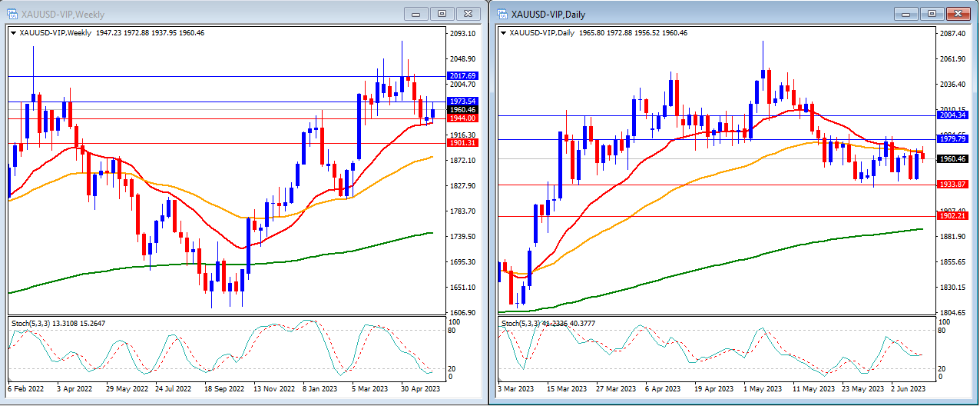This screenshot has width=980, height=406.
Task: Click the 6 Feb 2022 date on Weekly timeline
Action: (x=25, y=389)
